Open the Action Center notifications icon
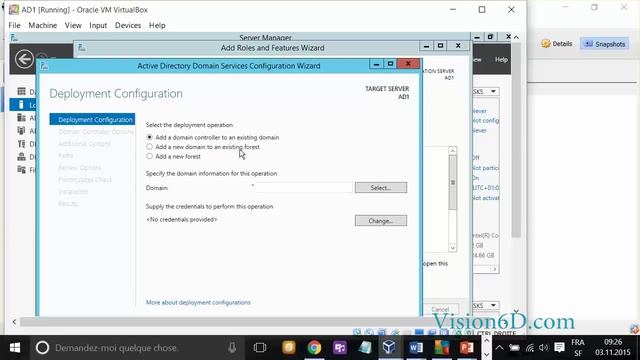 [560, 348]
